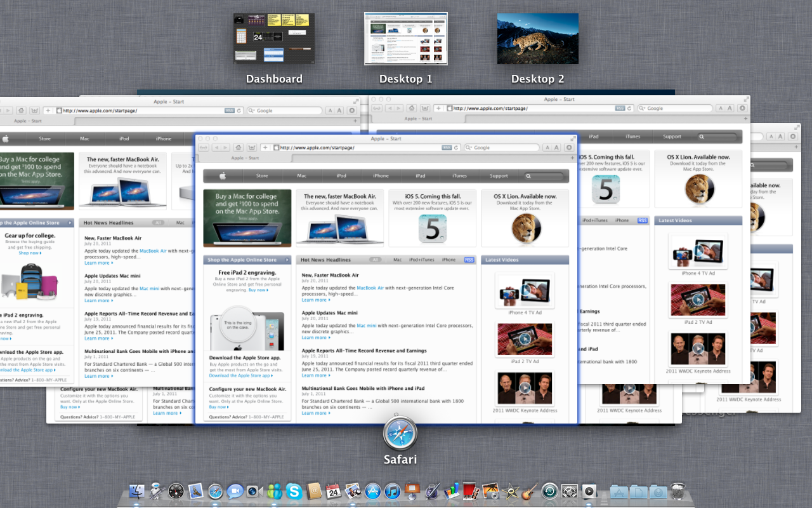This screenshot has height=508, width=812.
Task: Click the smaller text A button
Action: tap(547, 147)
